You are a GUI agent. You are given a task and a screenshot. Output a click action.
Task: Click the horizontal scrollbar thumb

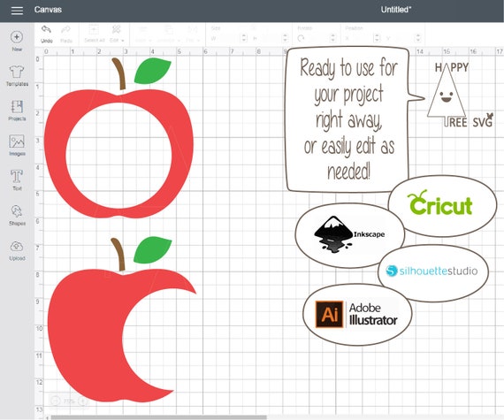[x=159, y=417]
